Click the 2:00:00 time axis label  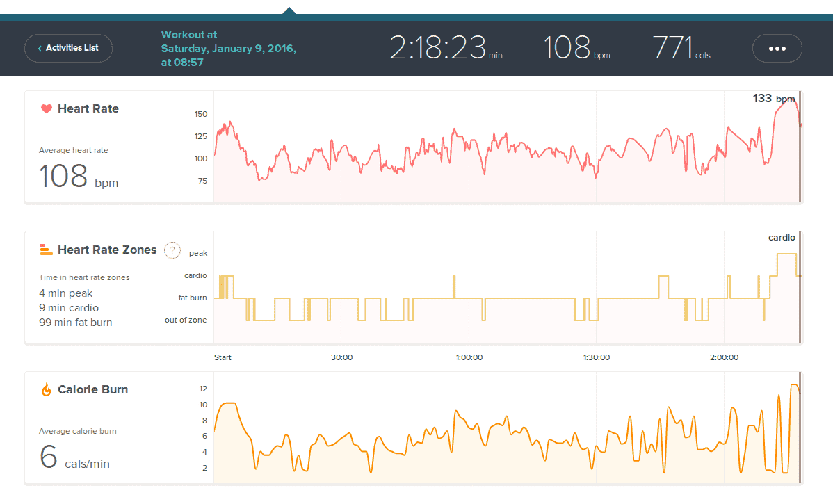[724, 357]
